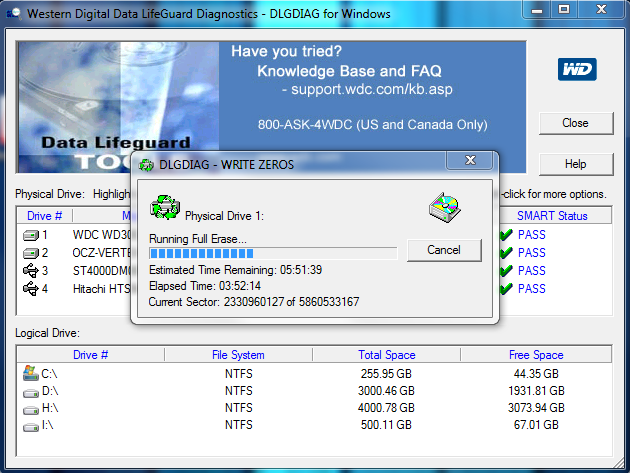The image size is (630, 473).
Task: Sort physical drives by Drive # column
Action: tap(44, 216)
